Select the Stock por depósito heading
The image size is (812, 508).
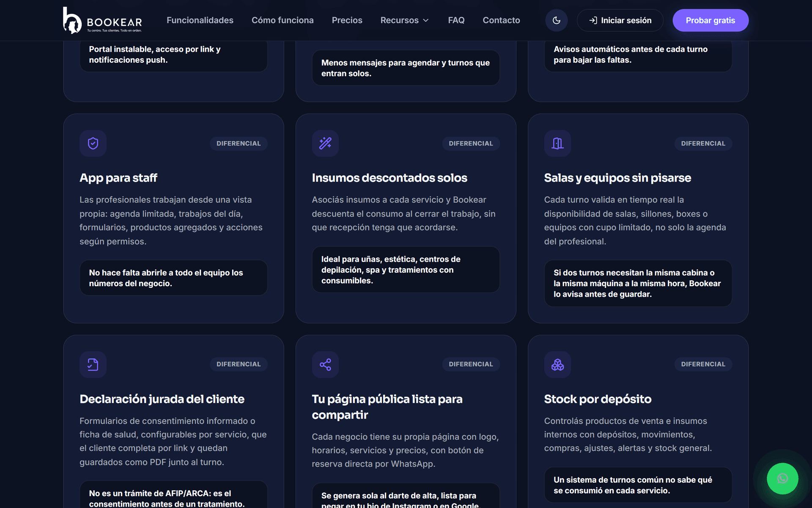[x=598, y=399]
